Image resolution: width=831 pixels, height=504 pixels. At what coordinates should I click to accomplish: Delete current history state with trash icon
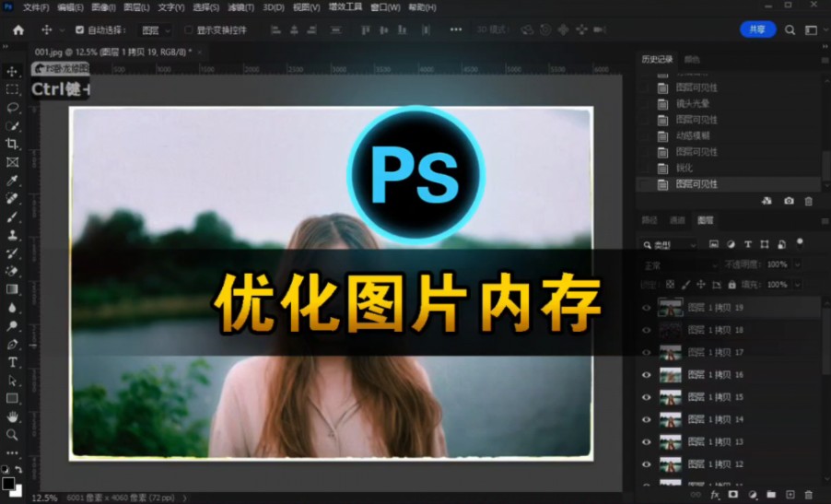808,201
